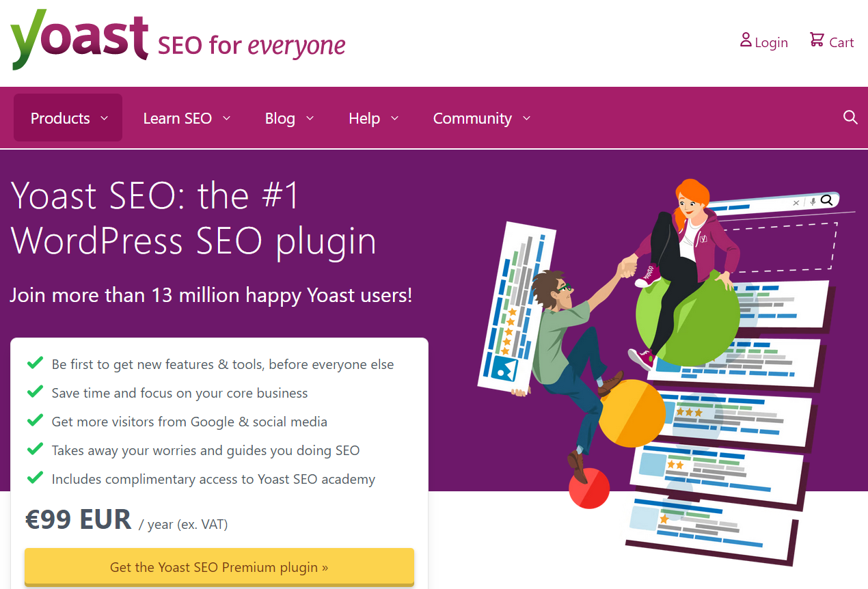868x589 pixels.
Task: Click 'Includes complimentary access to Yoast SEO academy'
Action: point(213,479)
